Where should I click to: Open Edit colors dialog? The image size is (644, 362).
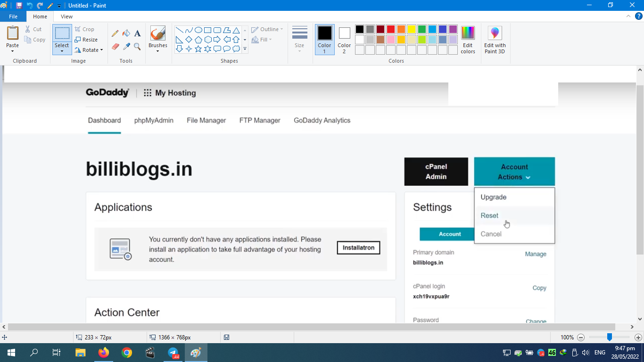tap(468, 40)
